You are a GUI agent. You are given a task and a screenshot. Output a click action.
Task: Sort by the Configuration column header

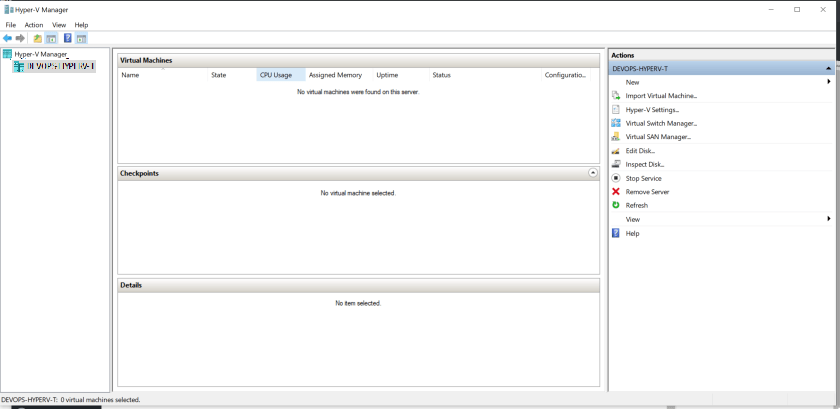point(566,75)
